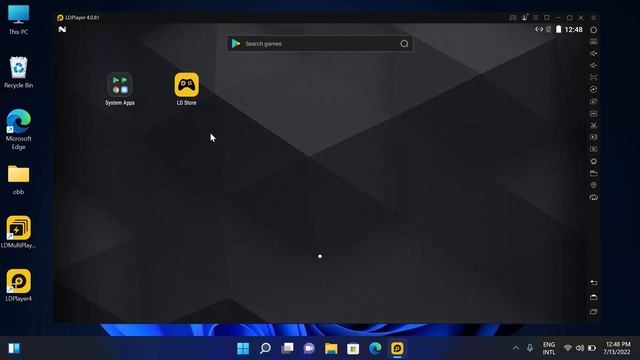The width and height of the screenshot is (640, 360).
Task: Open Task View from the taskbar
Action: (287, 348)
